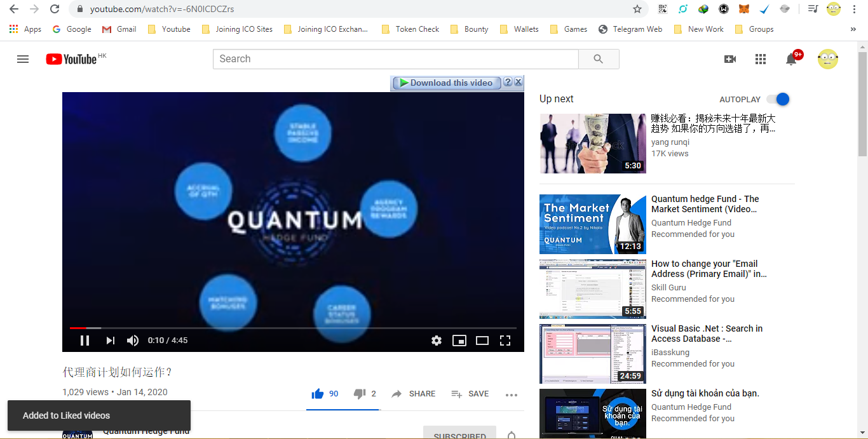
Task: Open the Groups bookmarks folder
Action: coord(754,29)
